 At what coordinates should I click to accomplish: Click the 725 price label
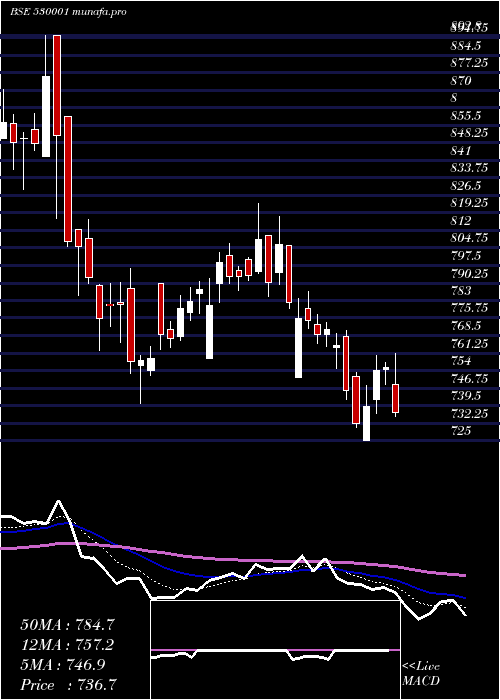(461, 430)
